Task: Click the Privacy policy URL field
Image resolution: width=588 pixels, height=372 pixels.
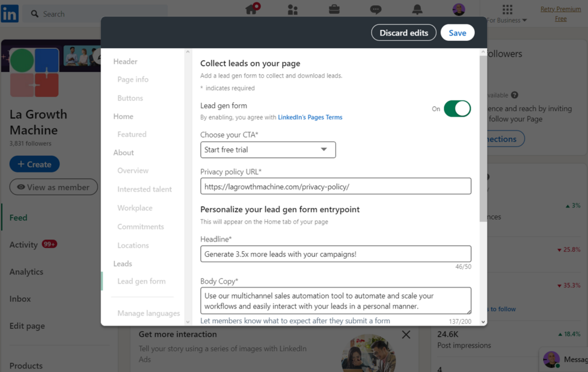Action: point(335,186)
